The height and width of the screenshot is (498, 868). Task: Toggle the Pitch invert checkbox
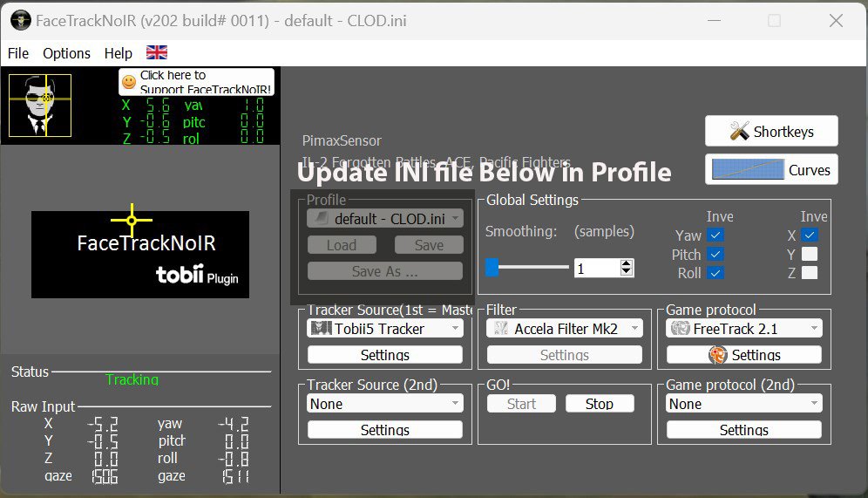click(x=715, y=255)
